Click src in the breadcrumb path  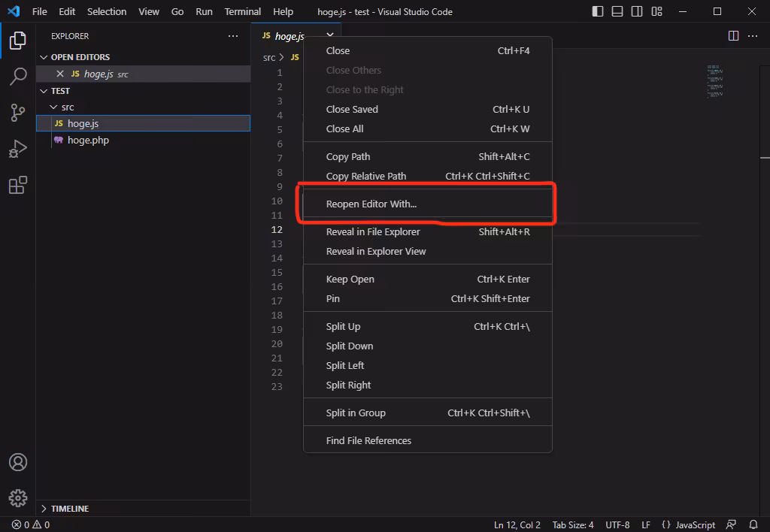click(269, 57)
